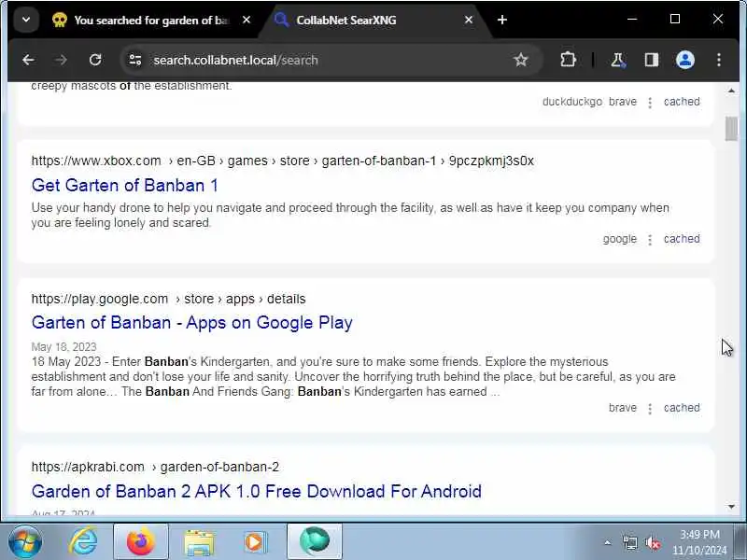Image resolution: width=747 pixels, height=560 pixels.
Task: Click the vertical scrollbar thumb
Action: (731, 129)
